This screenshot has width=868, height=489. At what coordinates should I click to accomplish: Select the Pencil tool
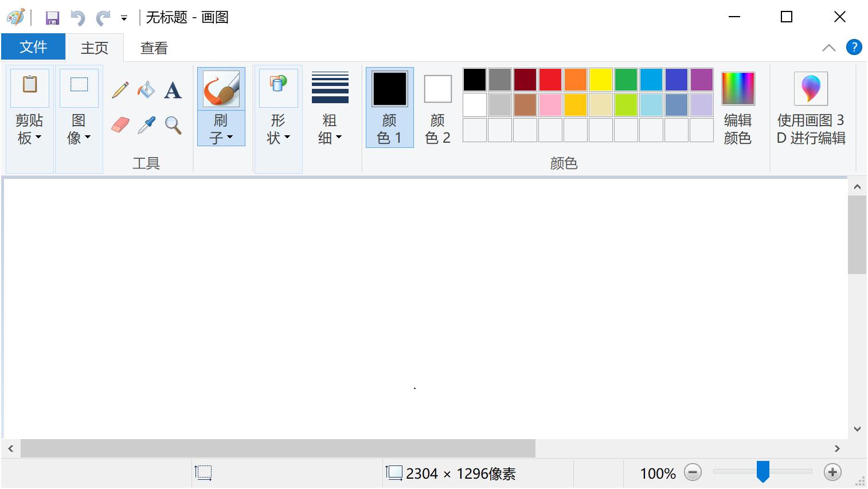click(x=120, y=90)
